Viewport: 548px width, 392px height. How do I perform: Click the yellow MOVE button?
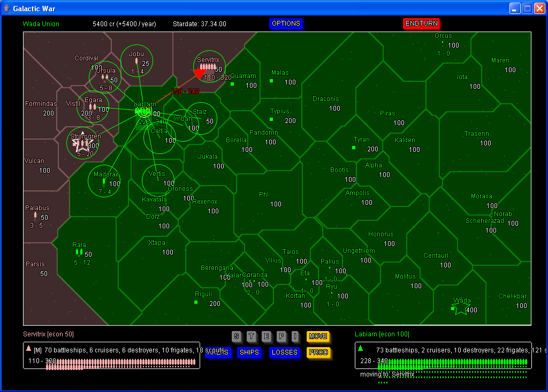pyautogui.click(x=318, y=336)
